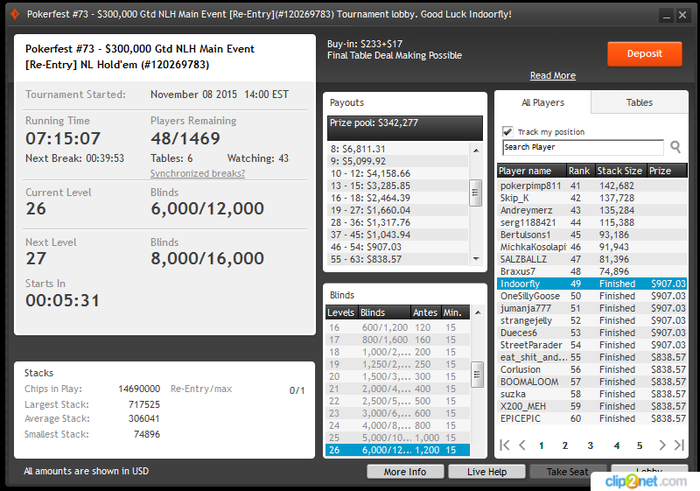Open page 1 of players
The width and height of the screenshot is (700, 491).
[541, 445]
